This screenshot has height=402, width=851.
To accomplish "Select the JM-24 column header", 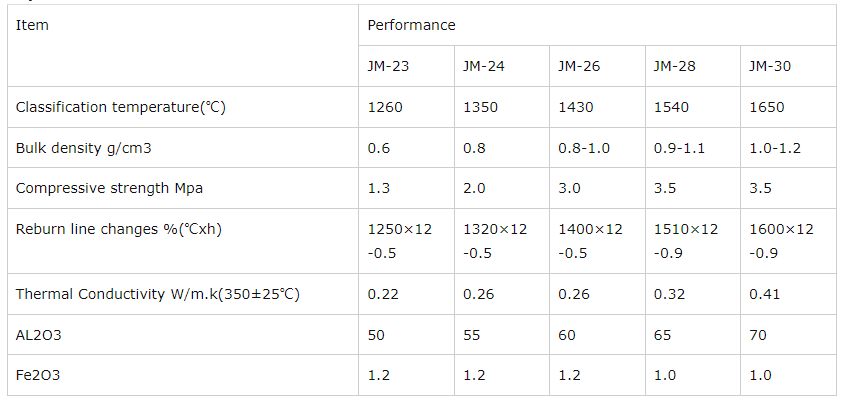I will point(483,67).
